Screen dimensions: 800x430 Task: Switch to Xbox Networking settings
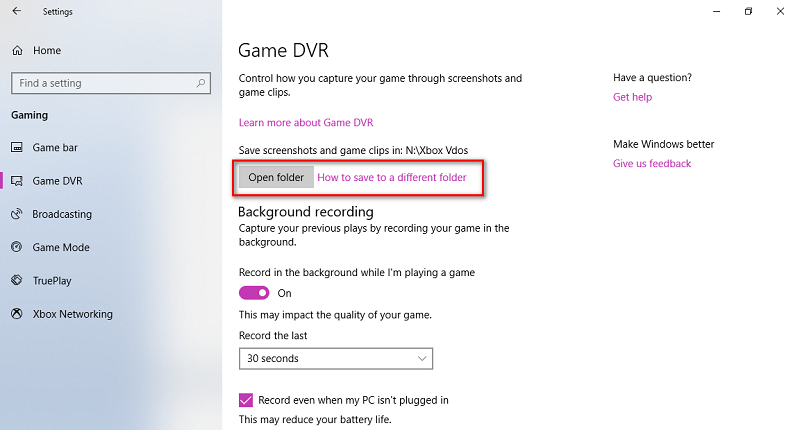click(x=72, y=314)
